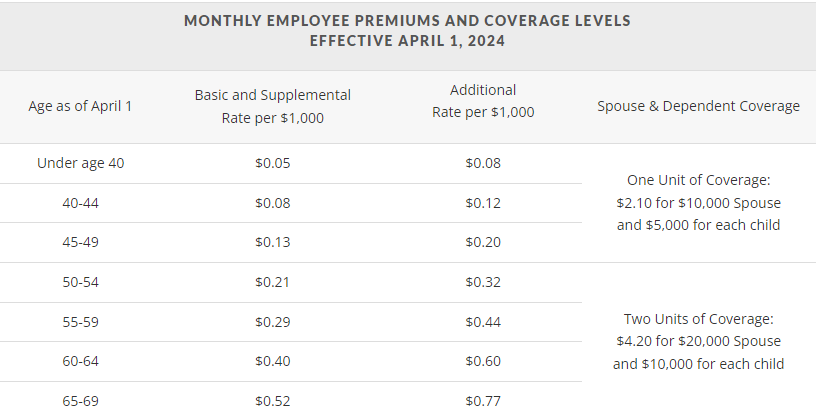The width and height of the screenshot is (829, 415).
Task: Select the 50-54 age bracket cell
Action: [81, 282]
